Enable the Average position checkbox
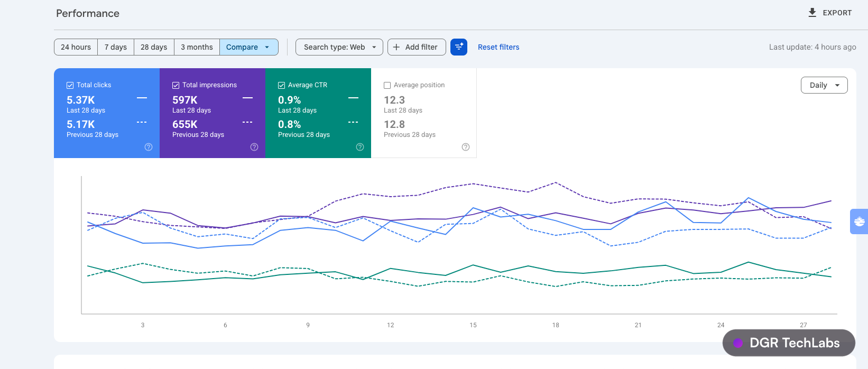The width and height of the screenshot is (868, 369). (387, 85)
